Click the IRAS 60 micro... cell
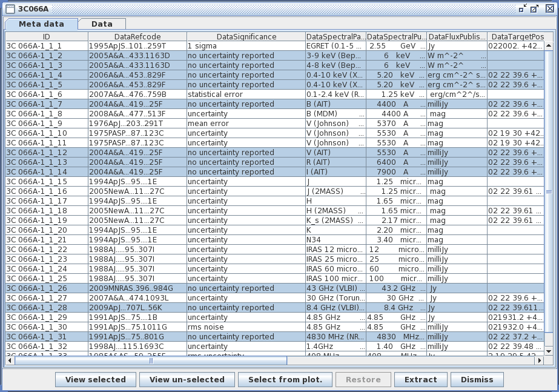559x392 pixels. pos(336,269)
